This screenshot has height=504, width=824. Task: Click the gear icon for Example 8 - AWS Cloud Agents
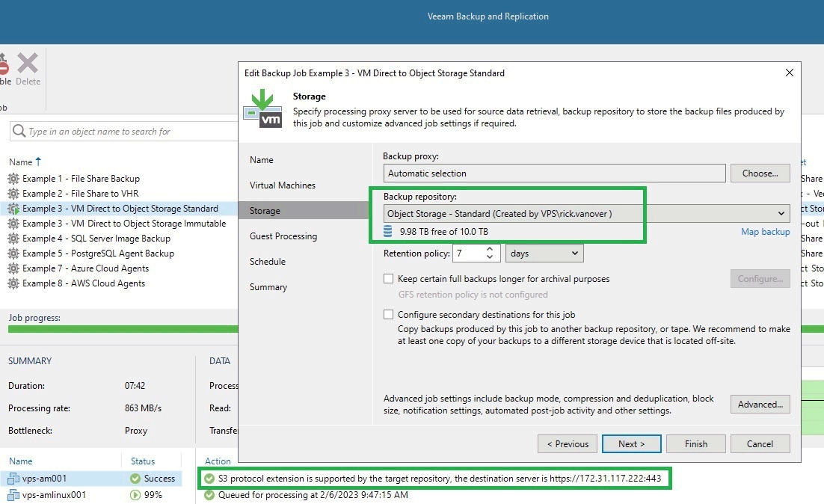13,283
